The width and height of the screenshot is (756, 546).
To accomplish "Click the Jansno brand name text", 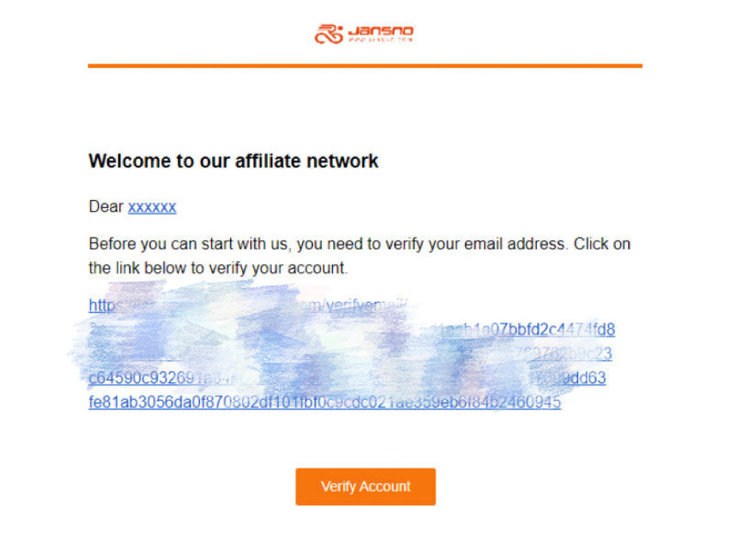I will point(380,31).
